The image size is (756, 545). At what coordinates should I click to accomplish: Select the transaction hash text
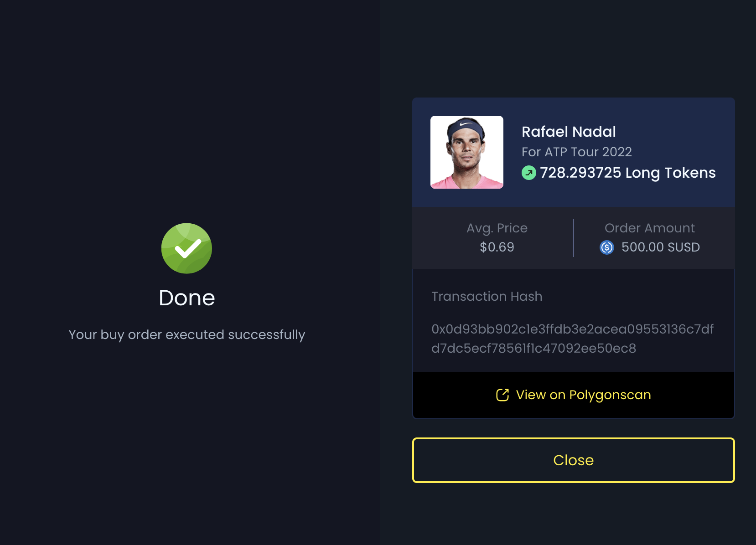tap(573, 339)
